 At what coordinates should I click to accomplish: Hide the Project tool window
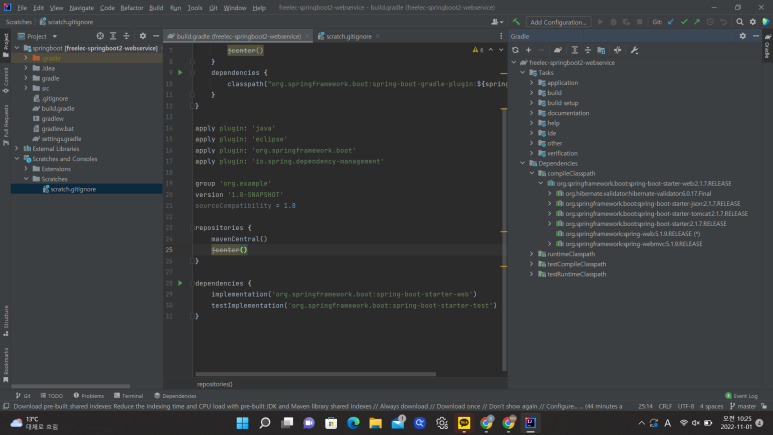click(156, 36)
